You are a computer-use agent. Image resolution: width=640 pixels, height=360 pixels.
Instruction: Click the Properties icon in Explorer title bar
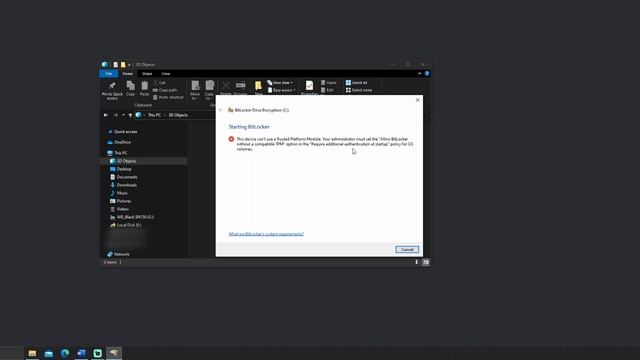(x=116, y=64)
